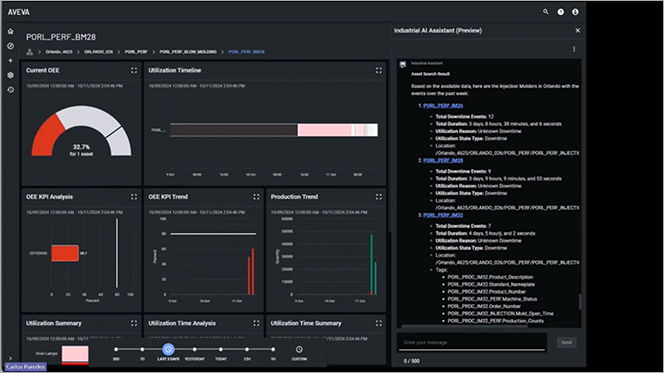This screenshot has width=664, height=373.
Task: Click the PORL_PERF_BM28 breadcrumb
Action: [246, 52]
